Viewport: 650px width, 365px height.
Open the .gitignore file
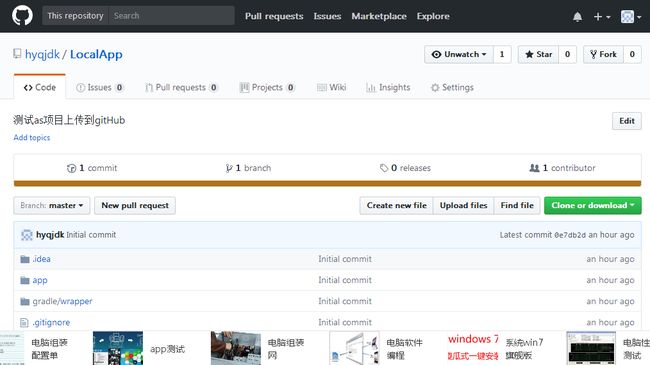click(x=51, y=323)
